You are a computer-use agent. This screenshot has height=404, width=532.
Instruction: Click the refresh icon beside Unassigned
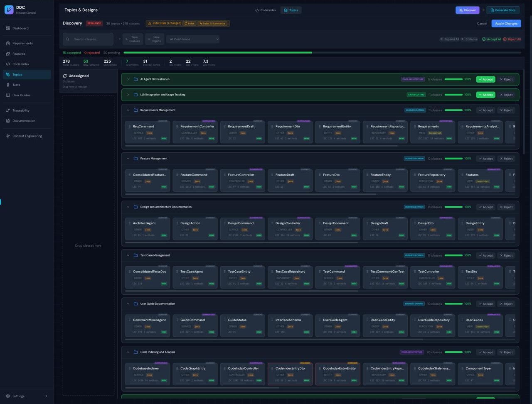pos(65,76)
